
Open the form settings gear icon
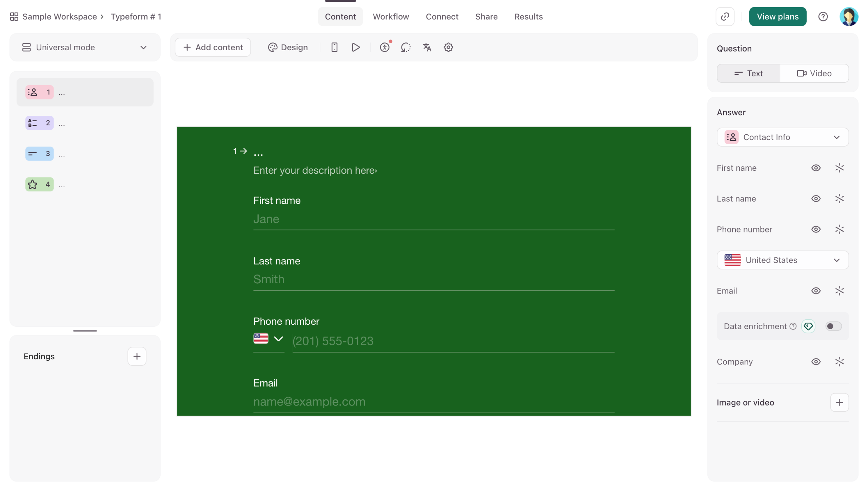[x=448, y=47]
